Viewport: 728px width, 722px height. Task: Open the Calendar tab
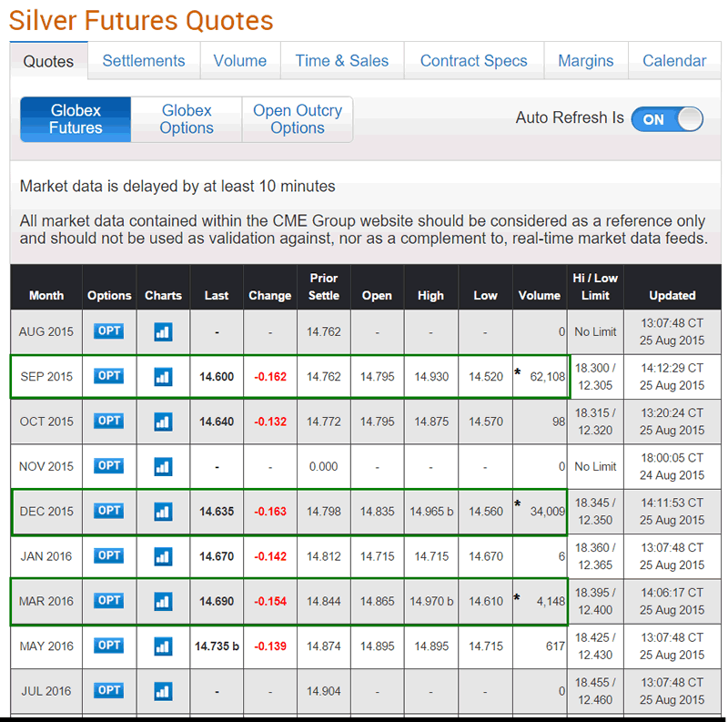[674, 61]
